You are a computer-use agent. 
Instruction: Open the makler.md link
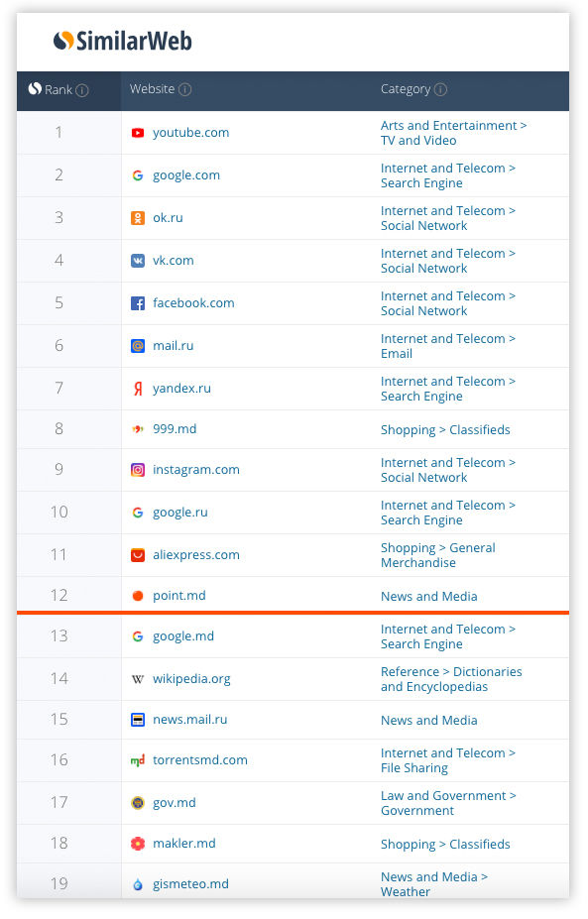coord(184,844)
